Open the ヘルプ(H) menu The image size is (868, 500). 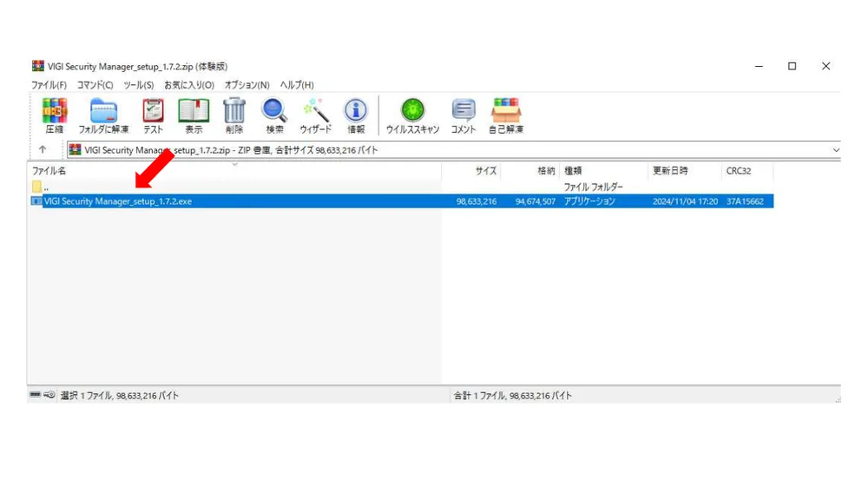pos(297,85)
